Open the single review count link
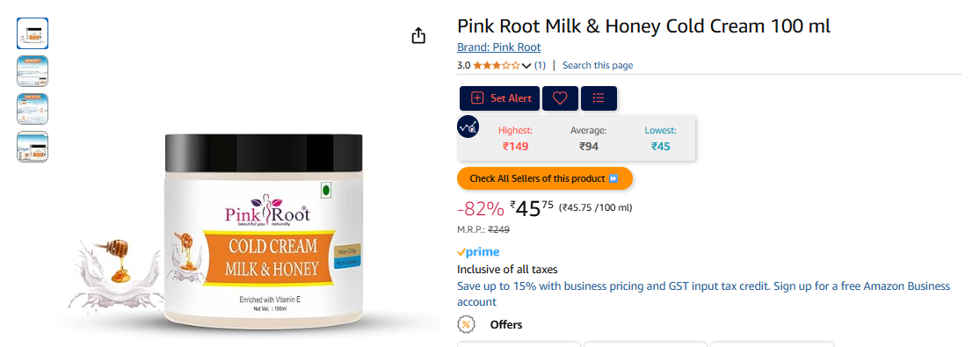Screen dimensions: 980x347 [540, 65]
